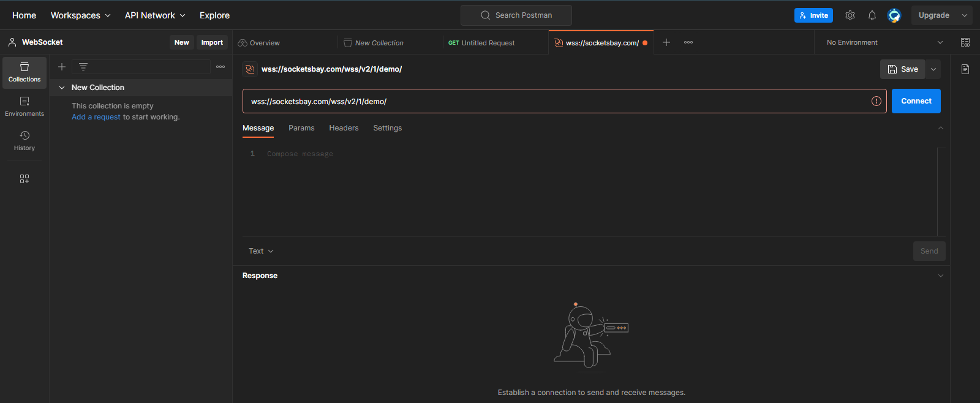The image size is (980, 403).
Task: Select the Params tab
Action: [x=301, y=128]
